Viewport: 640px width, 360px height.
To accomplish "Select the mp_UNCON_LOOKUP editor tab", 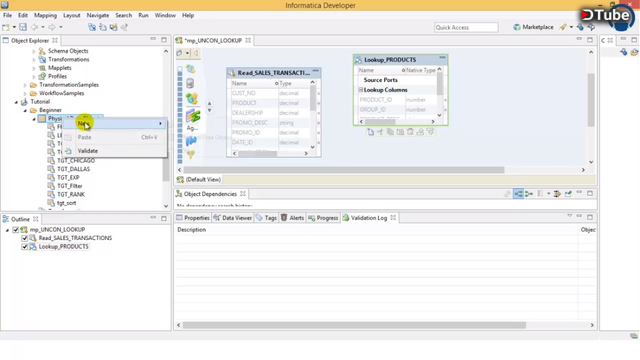I will click(213, 40).
